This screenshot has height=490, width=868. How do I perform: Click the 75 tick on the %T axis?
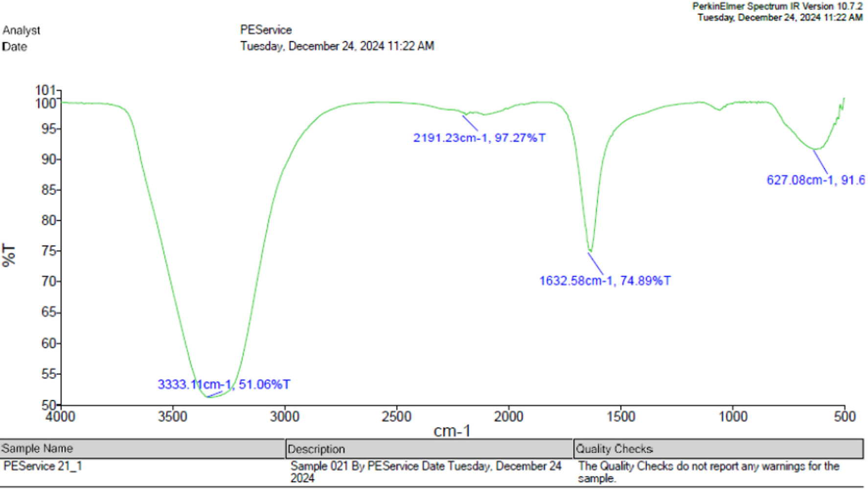point(49,251)
